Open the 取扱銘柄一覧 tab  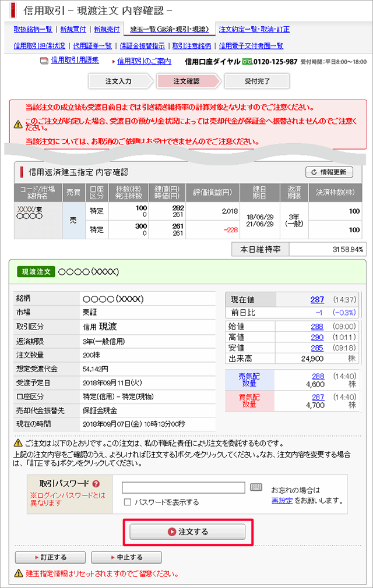[x=33, y=29]
